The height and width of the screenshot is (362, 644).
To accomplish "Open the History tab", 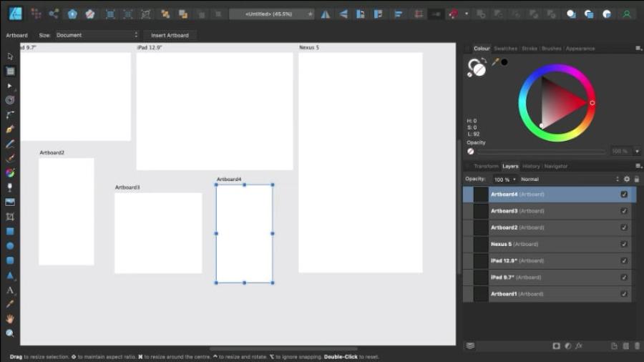I will (531, 166).
